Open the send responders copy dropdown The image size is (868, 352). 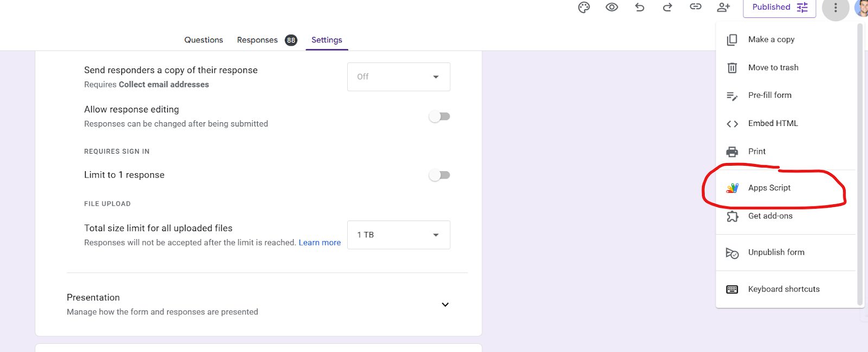(x=398, y=77)
